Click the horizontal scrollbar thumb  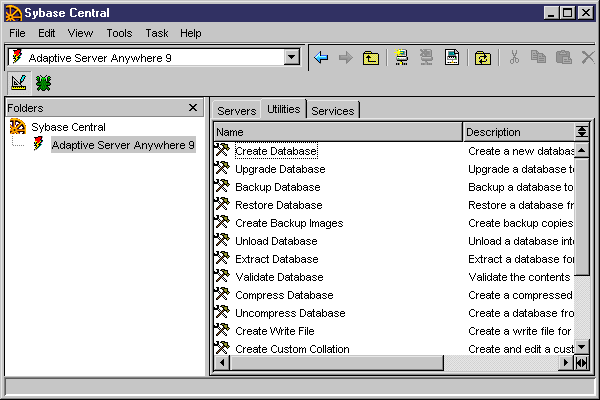pyautogui.click(x=337, y=362)
